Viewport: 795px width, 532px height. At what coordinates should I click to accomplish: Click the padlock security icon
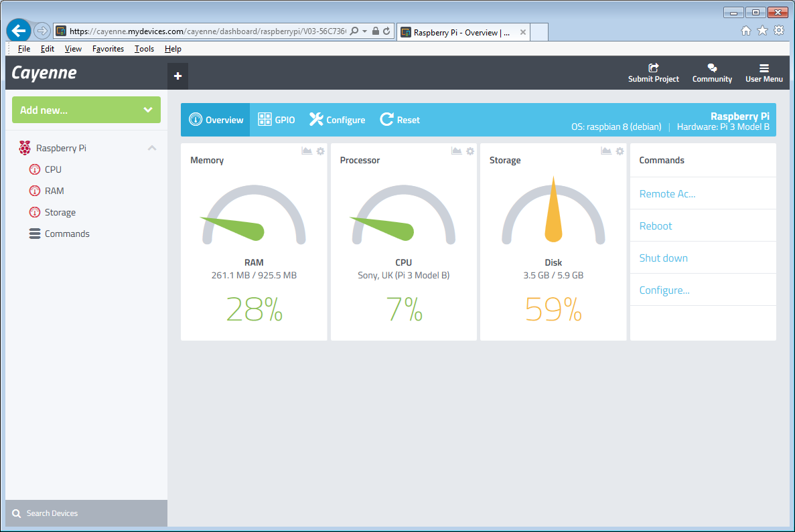pyautogui.click(x=375, y=31)
